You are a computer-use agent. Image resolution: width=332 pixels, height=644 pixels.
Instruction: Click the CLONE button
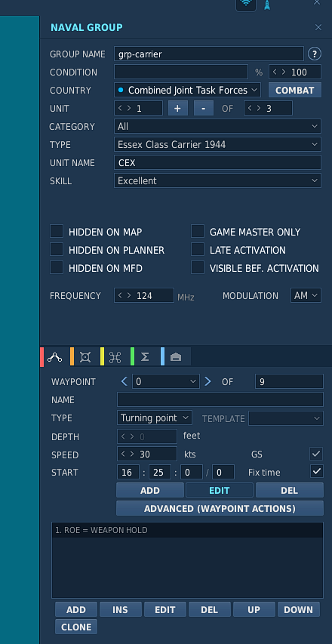click(x=76, y=627)
